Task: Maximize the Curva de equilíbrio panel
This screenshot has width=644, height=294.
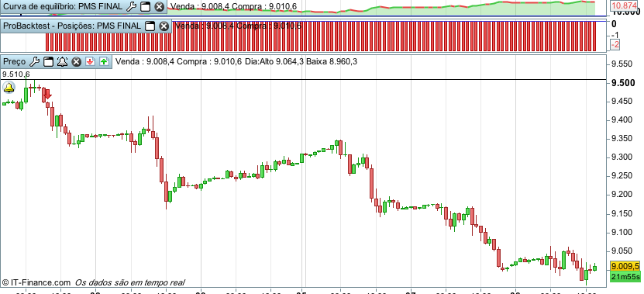Action: point(145,6)
